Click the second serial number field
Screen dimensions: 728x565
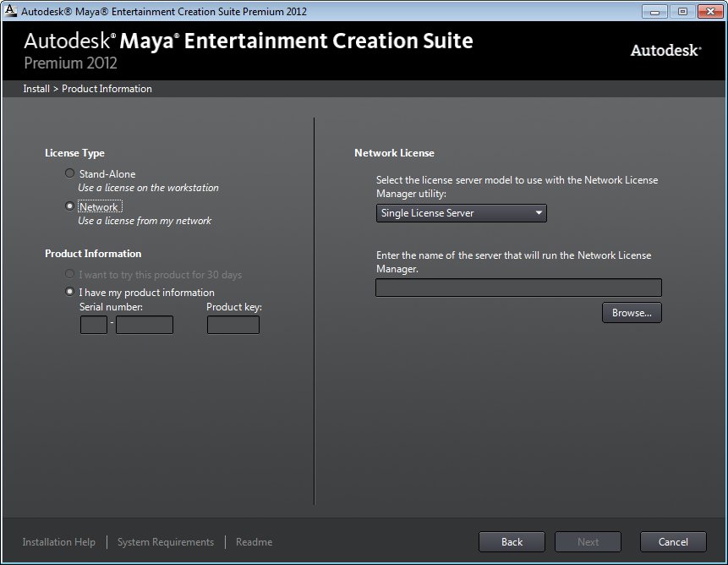[144, 324]
